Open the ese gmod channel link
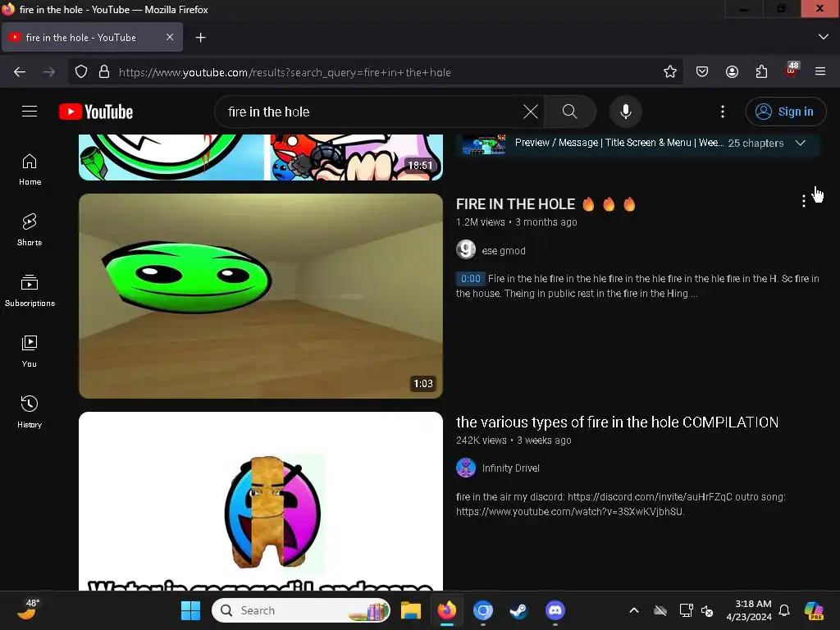 [504, 251]
